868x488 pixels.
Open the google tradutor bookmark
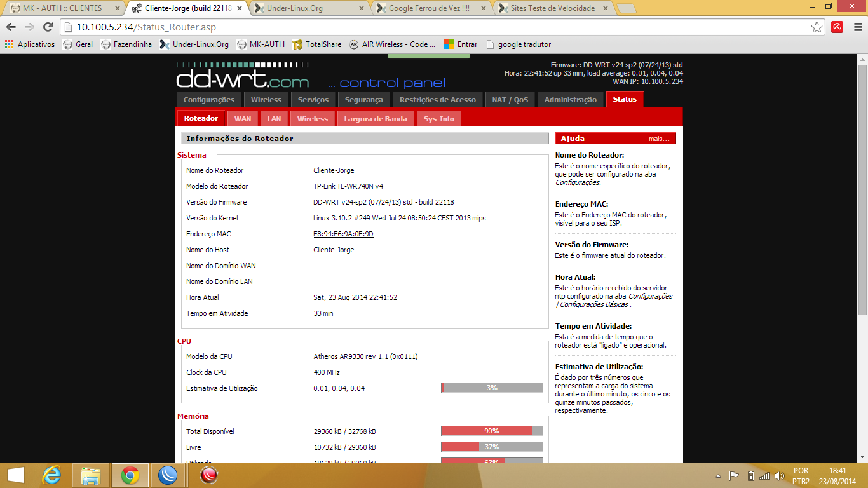[x=518, y=44]
